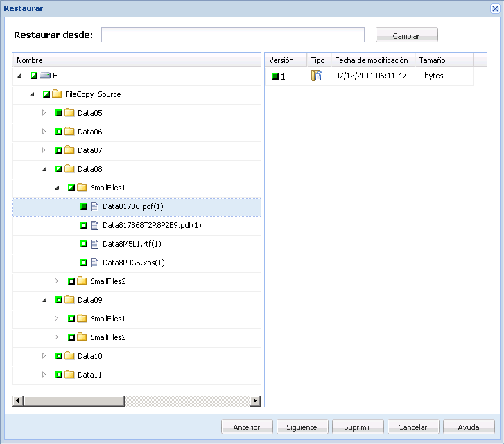Toggle the version 1 checkbox in version list
This screenshot has width=504, height=444.
click(275, 76)
